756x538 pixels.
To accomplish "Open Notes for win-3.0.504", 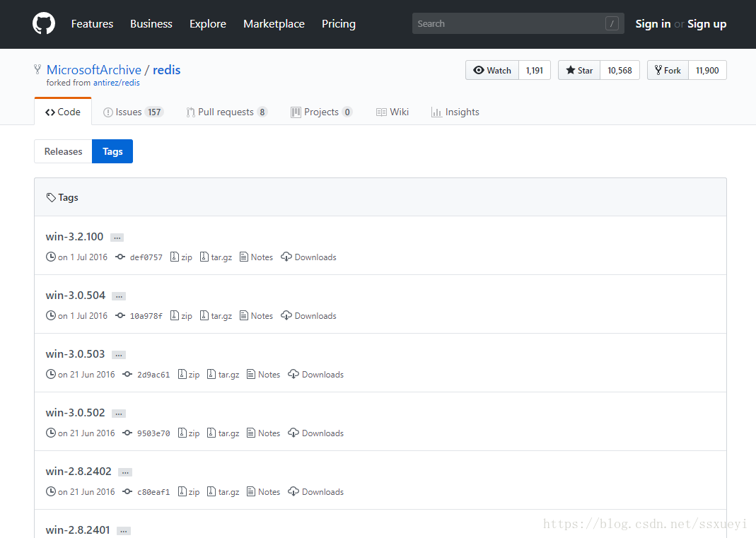I will coord(257,316).
